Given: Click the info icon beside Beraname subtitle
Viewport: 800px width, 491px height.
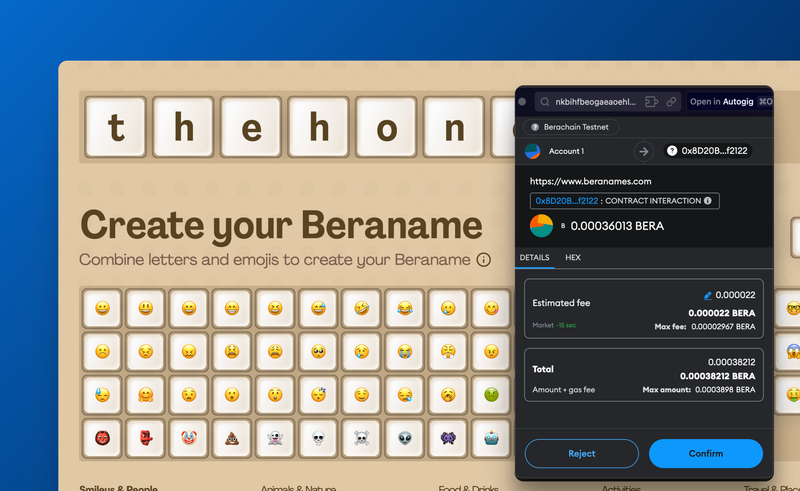Looking at the screenshot, I should [484, 260].
